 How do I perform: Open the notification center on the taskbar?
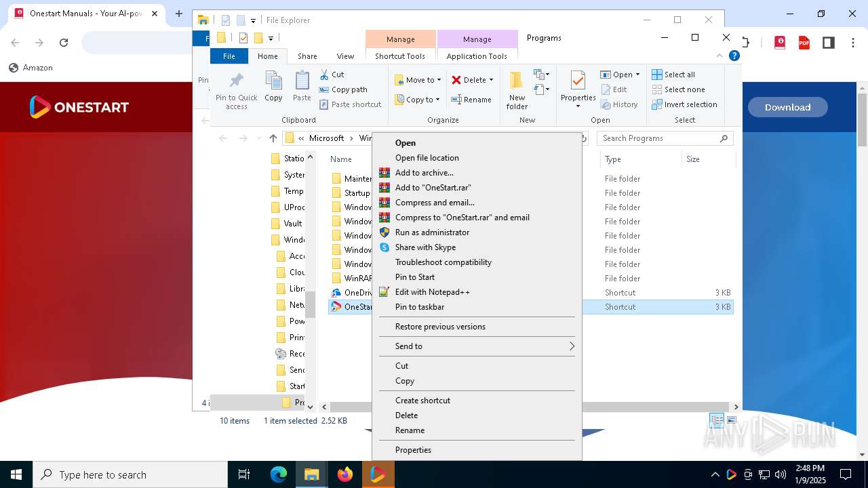click(x=846, y=474)
